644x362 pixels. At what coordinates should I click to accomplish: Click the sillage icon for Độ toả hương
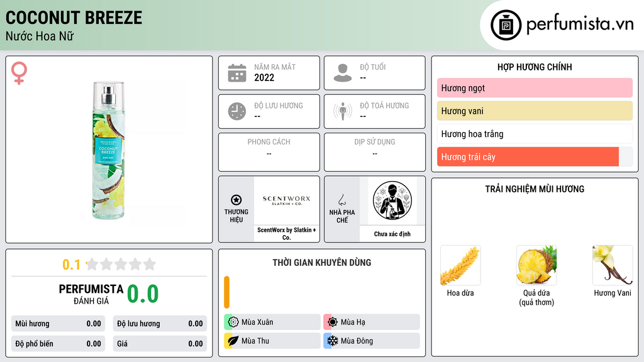pyautogui.click(x=343, y=111)
